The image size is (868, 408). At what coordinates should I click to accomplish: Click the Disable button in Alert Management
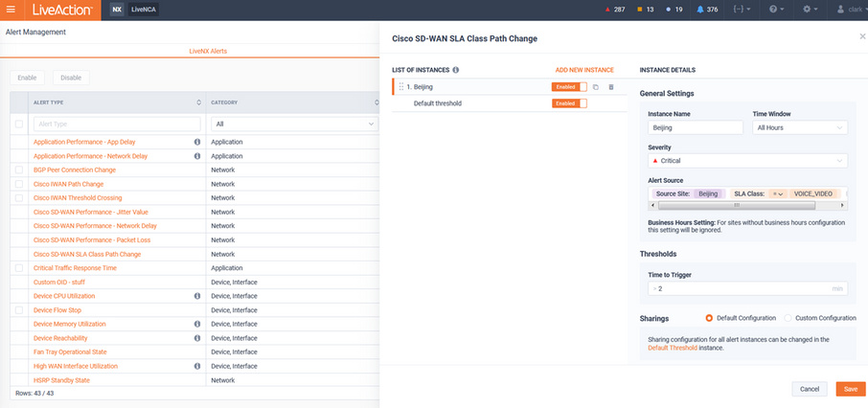click(71, 78)
